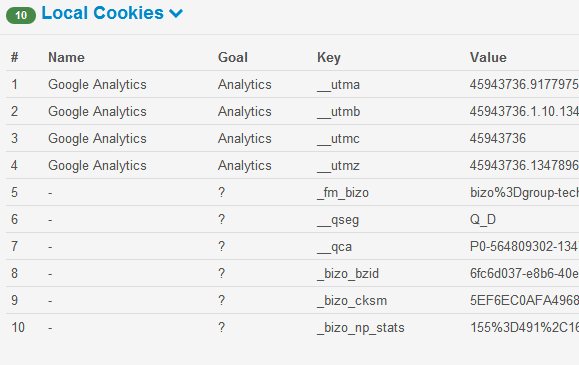
Task: Click the __qseg key cell
Action: tap(338, 220)
